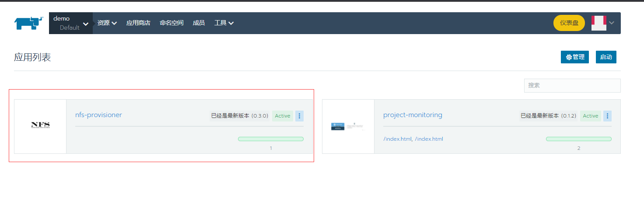Open the demo Default project selector
The height and width of the screenshot is (215, 644).
(71, 23)
